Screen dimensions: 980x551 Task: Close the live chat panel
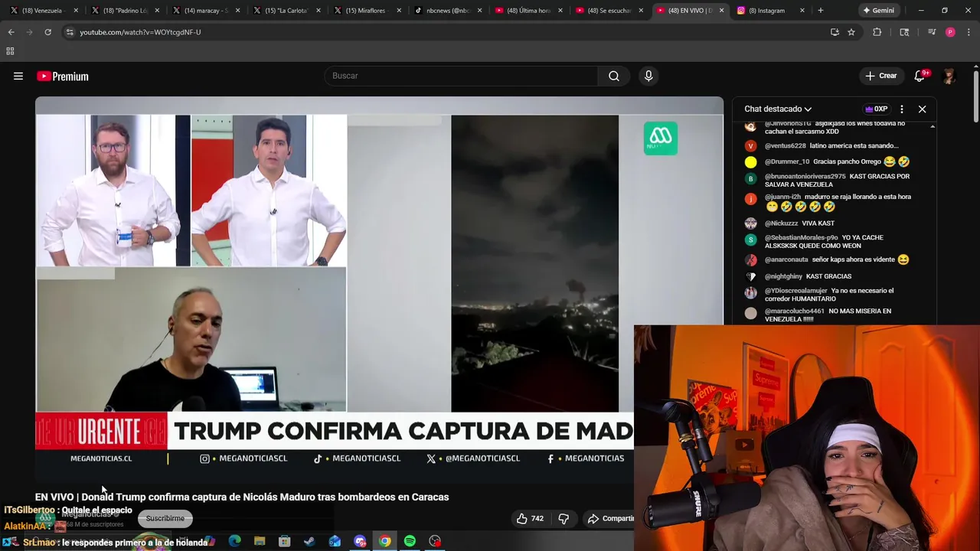(922, 109)
